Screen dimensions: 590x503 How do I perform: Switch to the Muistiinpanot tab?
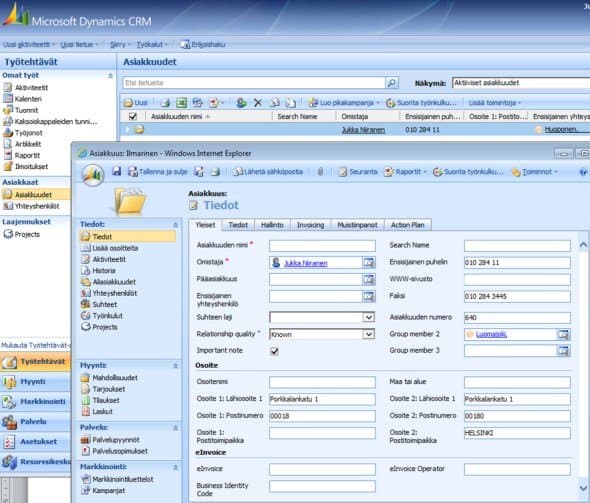coord(357,225)
